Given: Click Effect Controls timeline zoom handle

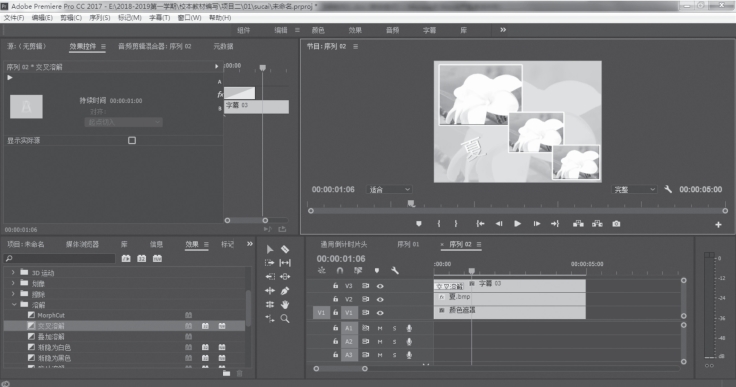Looking at the screenshot, I should click(265, 220).
